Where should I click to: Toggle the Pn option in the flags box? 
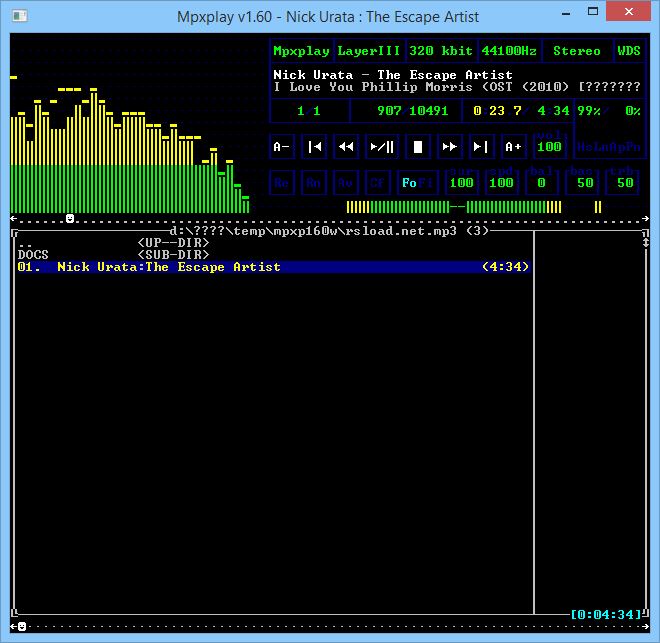pyautogui.click(x=633, y=147)
